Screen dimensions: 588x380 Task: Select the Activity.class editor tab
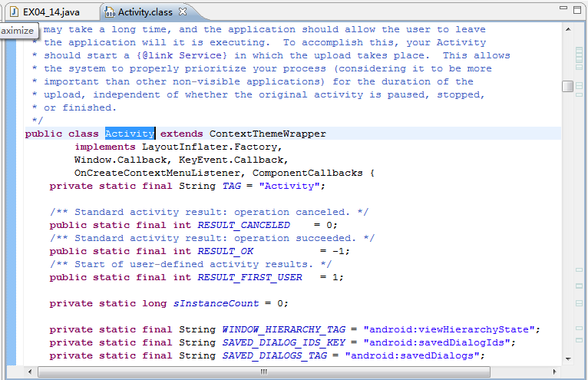(146, 12)
